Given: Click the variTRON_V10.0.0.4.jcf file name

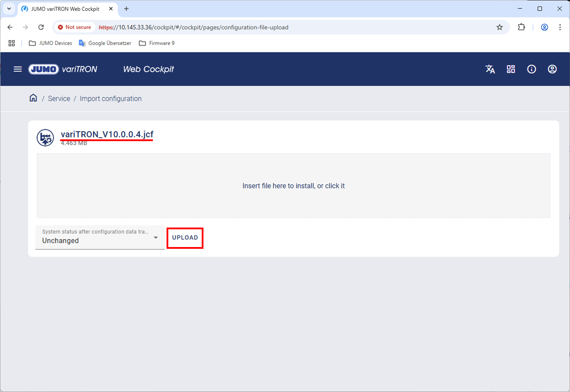Looking at the screenshot, I should tap(107, 134).
